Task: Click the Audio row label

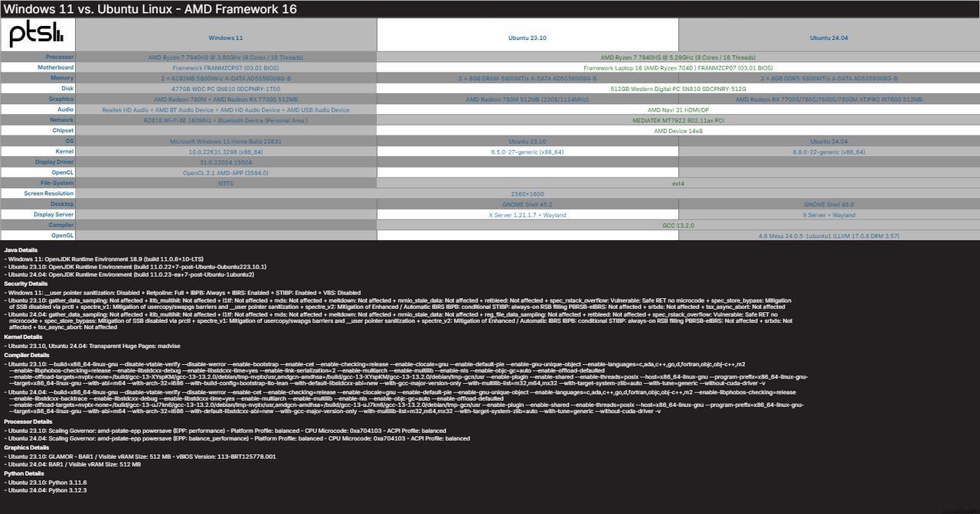Action: click(x=66, y=109)
